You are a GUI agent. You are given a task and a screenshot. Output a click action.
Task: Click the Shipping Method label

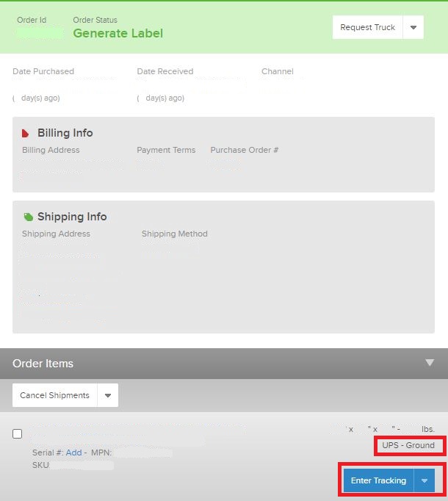click(x=175, y=234)
